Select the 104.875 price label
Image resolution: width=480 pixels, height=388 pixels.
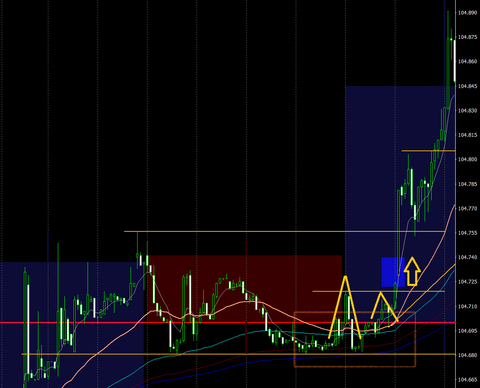tap(467, 37)
